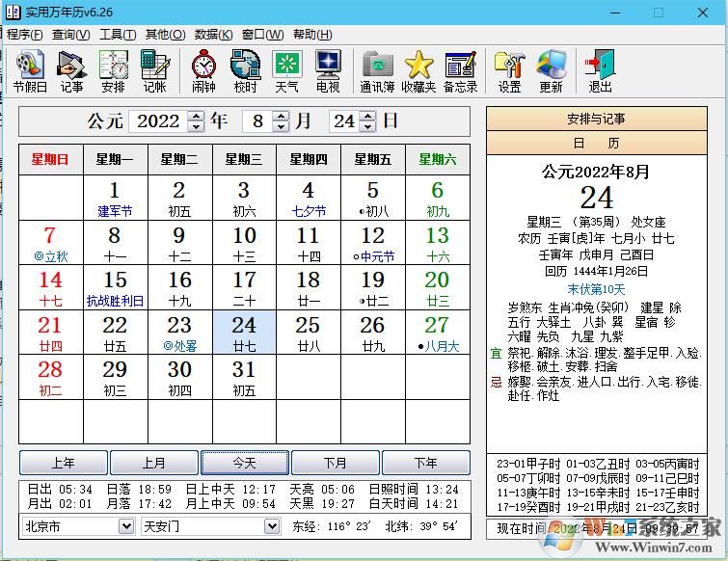Open the 窗口(W) menu
This screenshot has height=561, width=728.
click(x=262, y=35)
